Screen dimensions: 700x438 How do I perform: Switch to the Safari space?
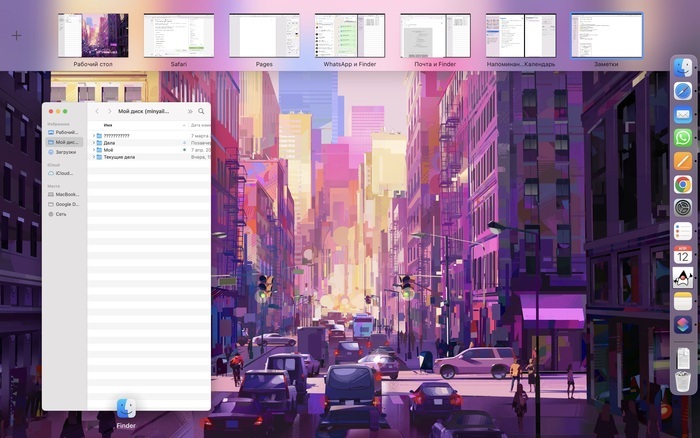tap(179, 36)
